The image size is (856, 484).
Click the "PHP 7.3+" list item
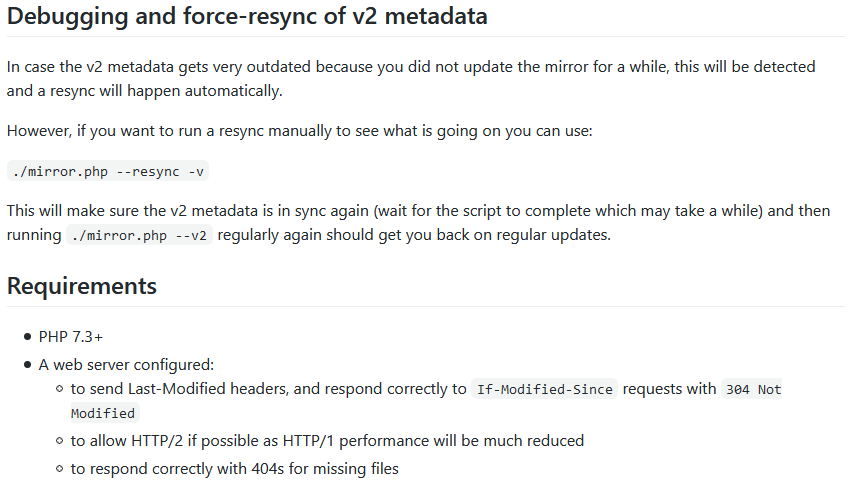tap(71, 337)
